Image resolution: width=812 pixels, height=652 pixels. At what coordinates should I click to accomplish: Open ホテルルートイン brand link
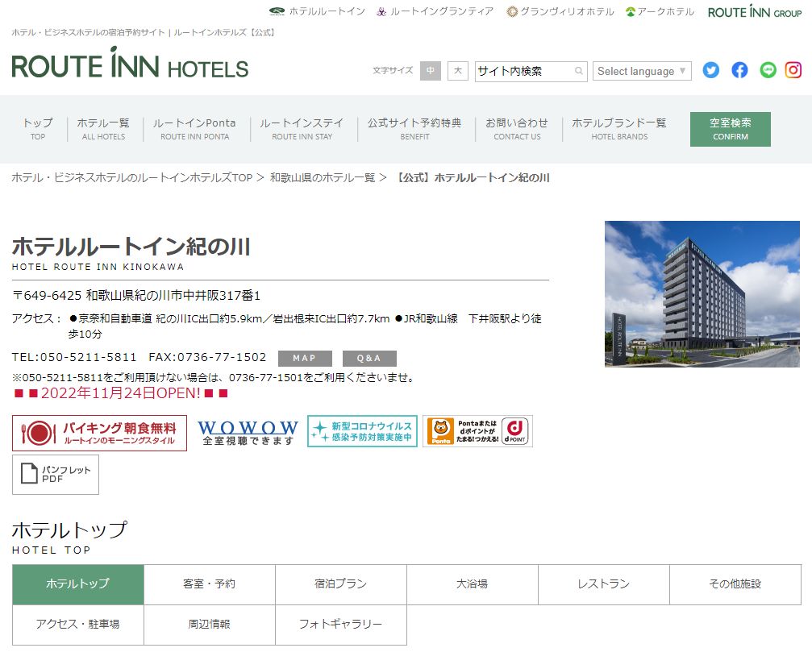point(318,11)
